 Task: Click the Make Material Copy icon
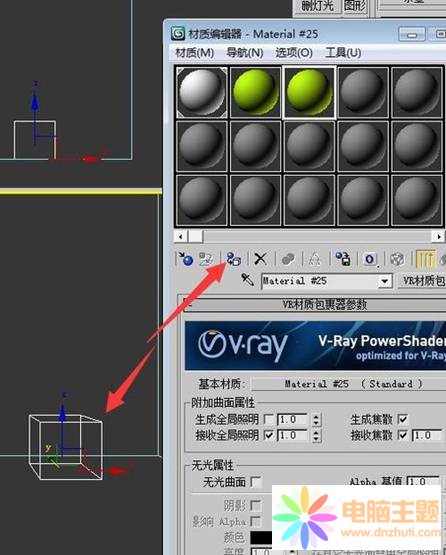point(288,259)
